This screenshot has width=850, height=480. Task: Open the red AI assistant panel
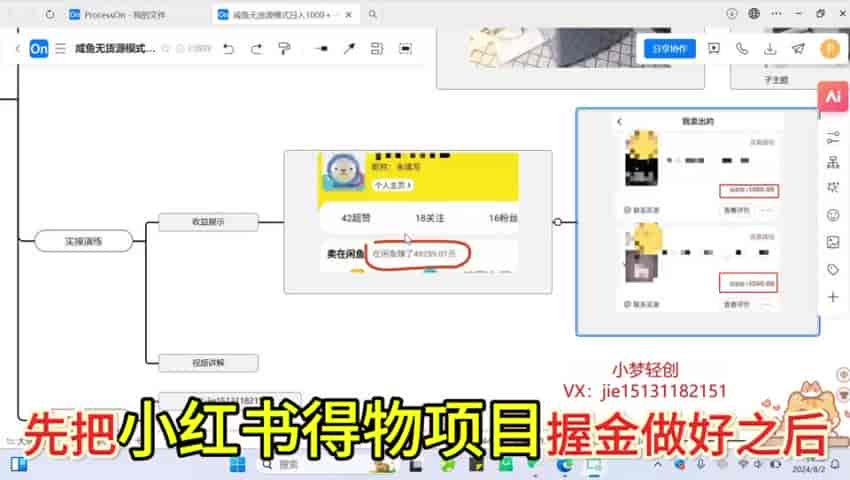833,97
